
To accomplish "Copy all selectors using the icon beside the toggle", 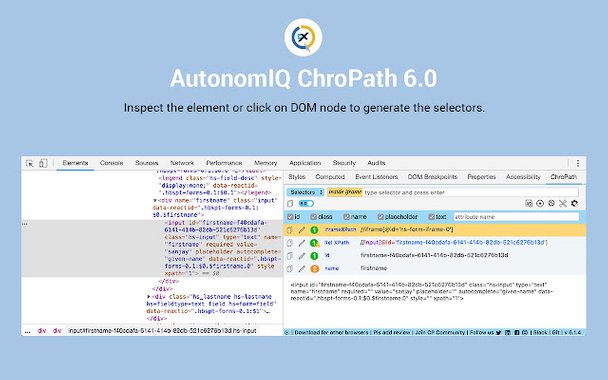I will (x=290, y=204).
